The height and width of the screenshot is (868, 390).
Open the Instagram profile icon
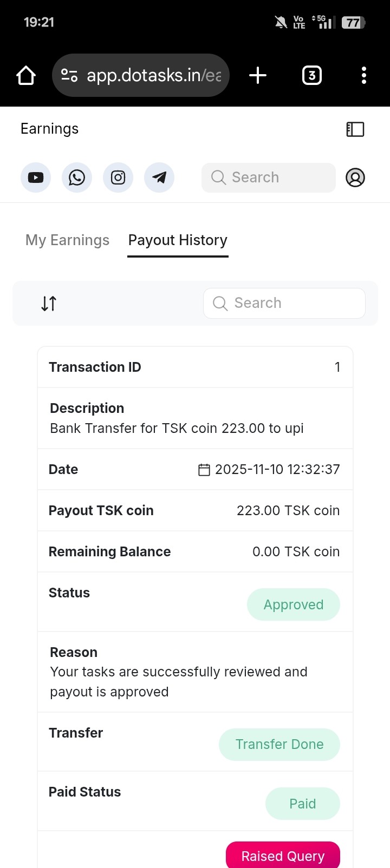(118, 177)
